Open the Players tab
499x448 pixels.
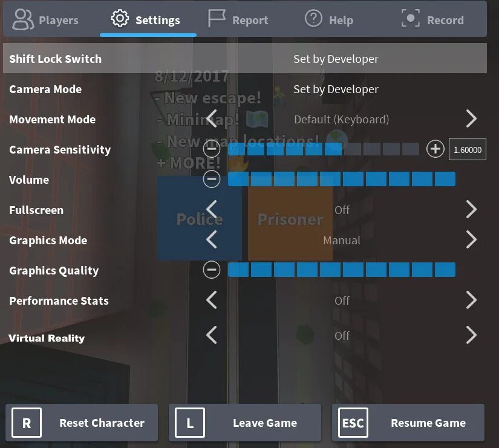pyautogui.click(x=51, y=20)
